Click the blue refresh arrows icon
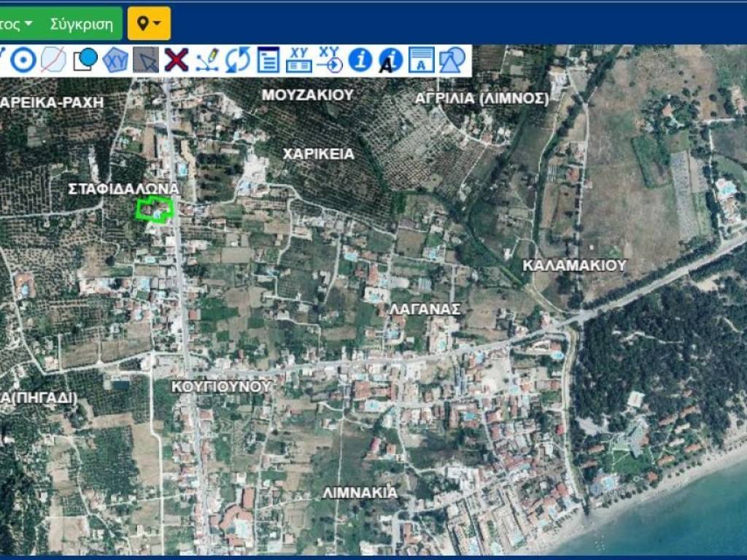Image resolution: width=747 pixels, height=560 pixels. (x=238, y=60)
